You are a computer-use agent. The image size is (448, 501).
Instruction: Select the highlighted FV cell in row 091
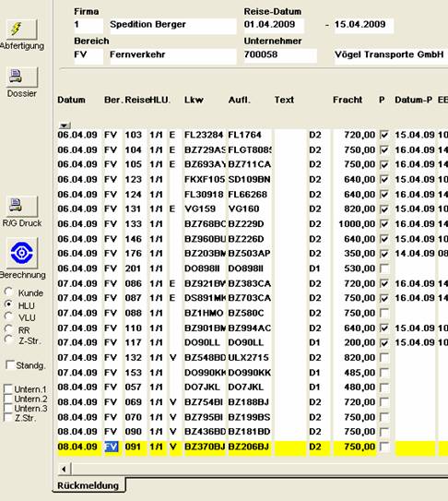click(112, 447)
